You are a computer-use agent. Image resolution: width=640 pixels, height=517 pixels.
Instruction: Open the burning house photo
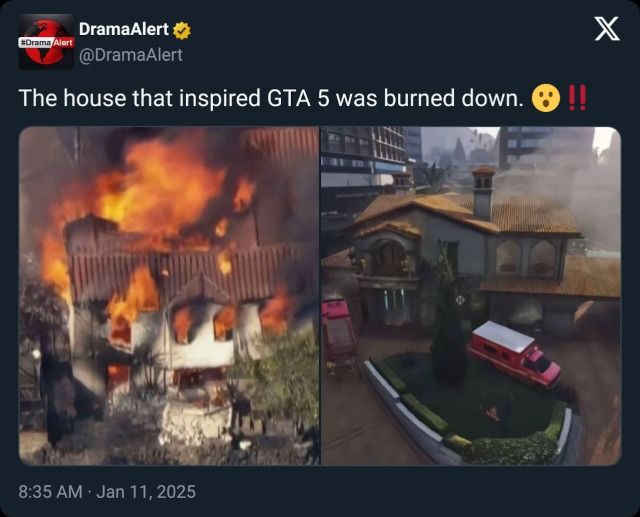169,296
